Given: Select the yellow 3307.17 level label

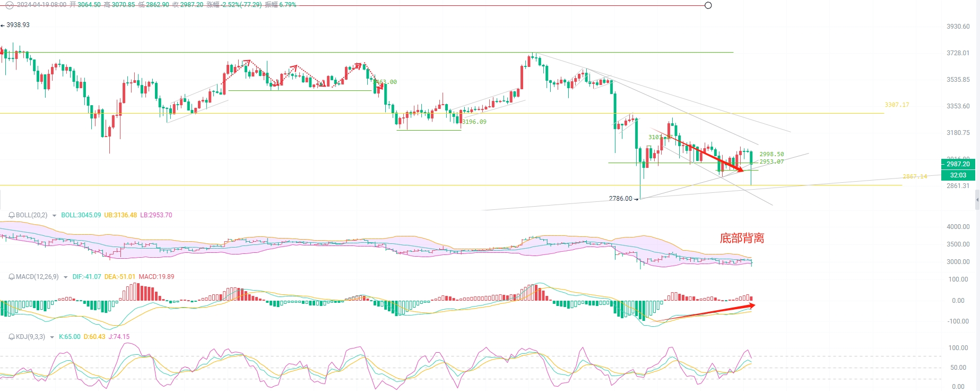Looking at the screenshot, I should pos(897,105).
